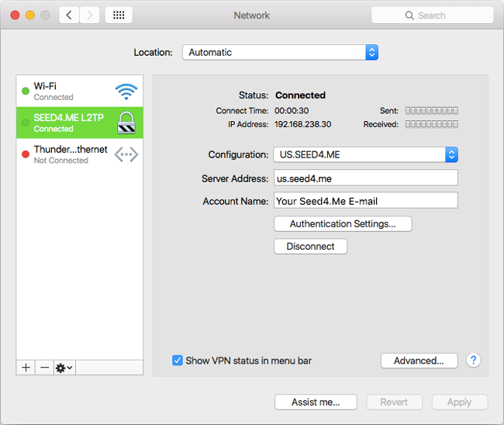Screen dimensions: 504x425
Task: Click the Wi-Fi signal icon in sidebar
Action: [126, 92]
